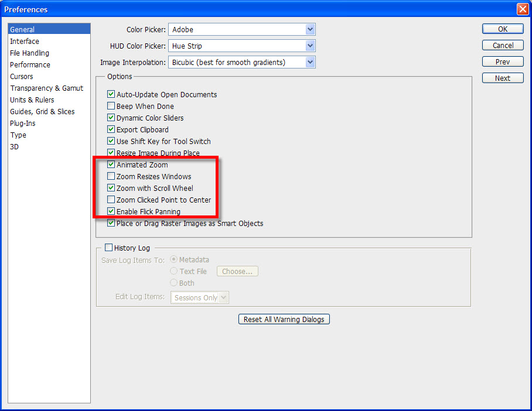This screenshot has height=411, width=532.
Task: Close the Preferences dialog window
Action: click(x=523, y=9)
